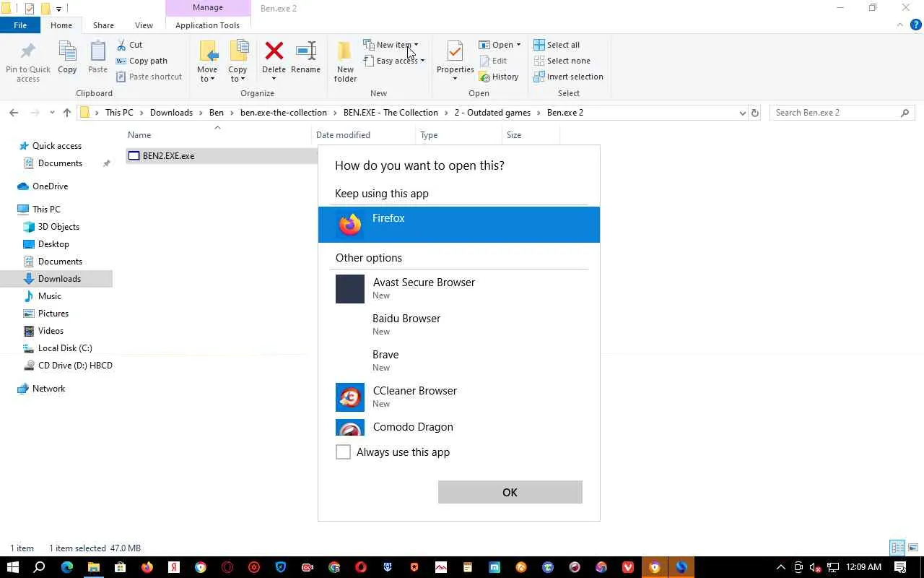
Task: Open Properties using the ribbon checkmark icon
Action: point(455,52)
